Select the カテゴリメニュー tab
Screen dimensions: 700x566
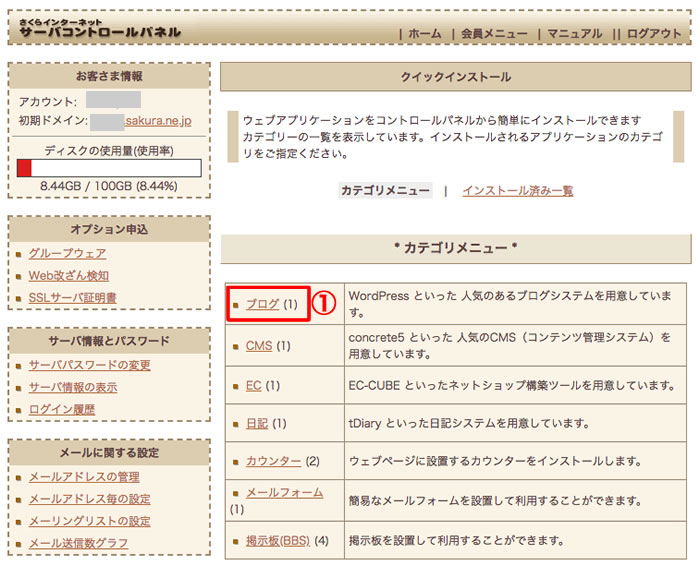385,190
